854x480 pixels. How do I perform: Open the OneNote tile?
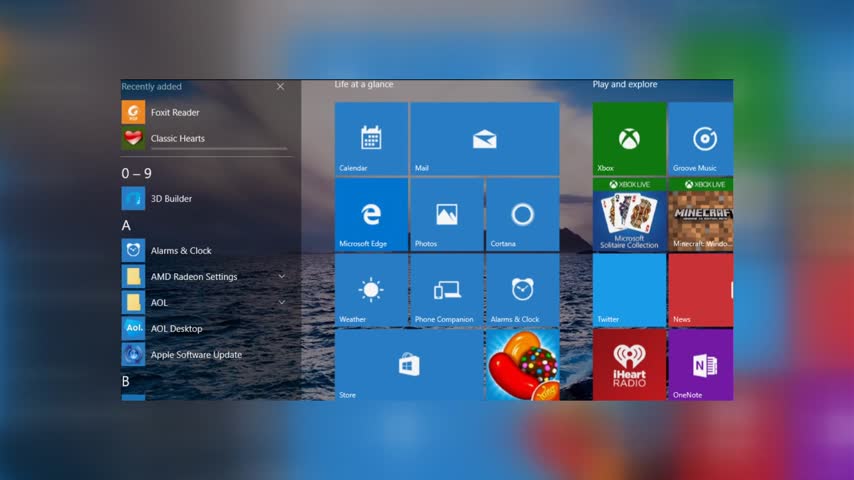(700, 365)
